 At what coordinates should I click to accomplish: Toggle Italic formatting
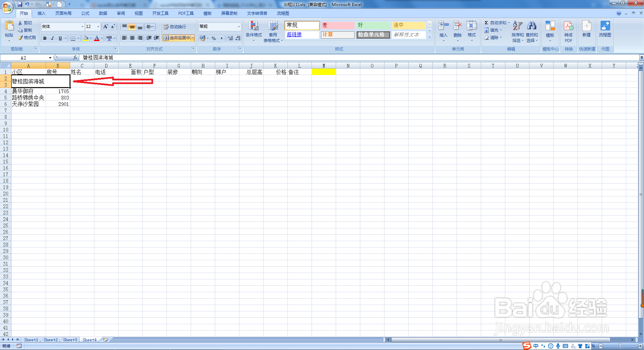[52, 38]
